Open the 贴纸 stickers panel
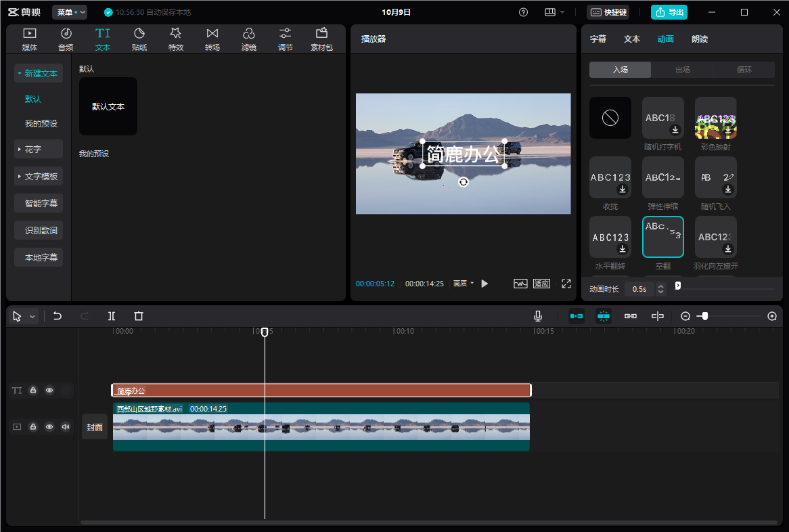 tap(139, 39)
